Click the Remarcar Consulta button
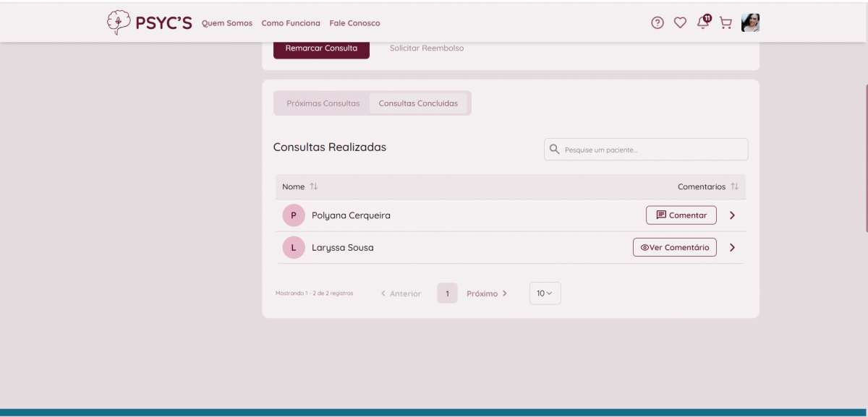Image resolution: width=868 pixels, height=417 pixels. coord(321,48)
